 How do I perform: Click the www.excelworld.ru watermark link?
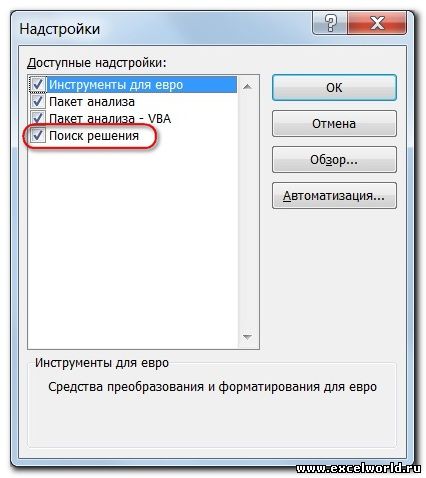point(358,468)
